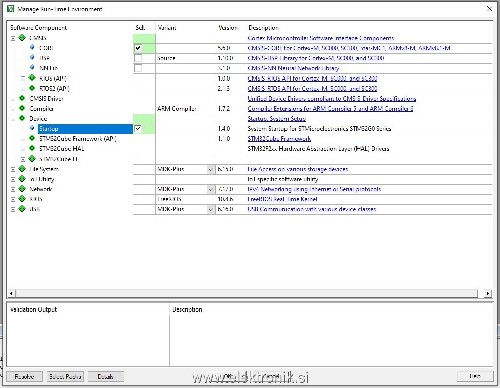Collapse the CMSIS tree node

pos(13,38)
